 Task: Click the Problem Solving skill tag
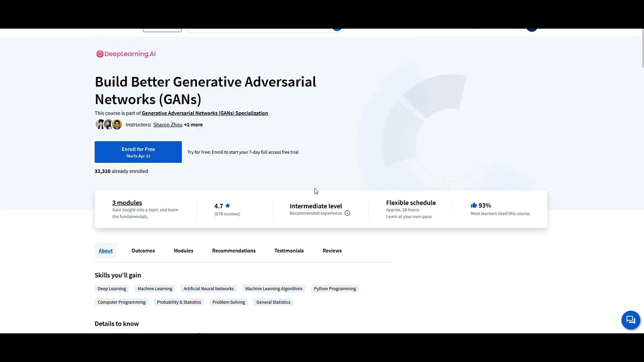[228, 302]
